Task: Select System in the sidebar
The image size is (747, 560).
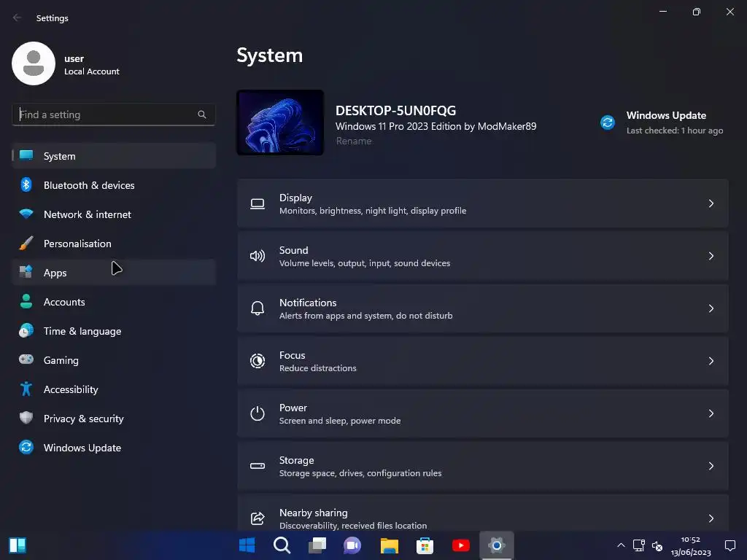Action: tap(114, 156)
